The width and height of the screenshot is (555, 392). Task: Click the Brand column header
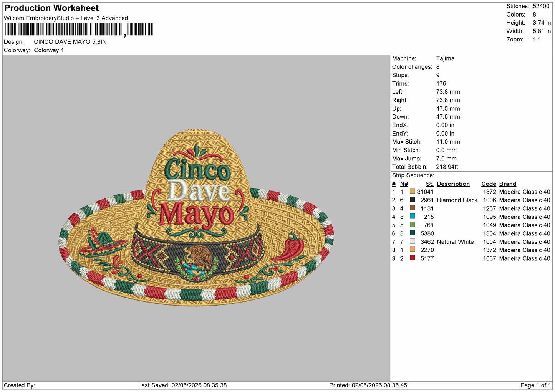pos(508,184)
